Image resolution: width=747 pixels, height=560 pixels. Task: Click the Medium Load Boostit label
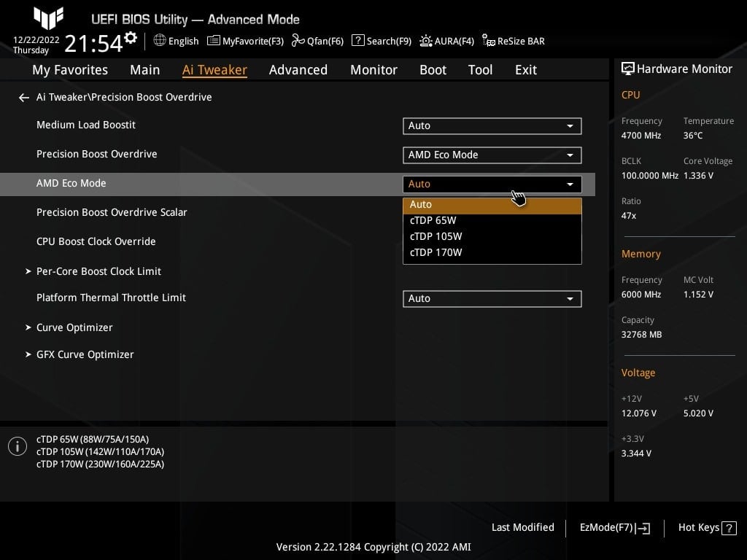click(x=86, y=125)
